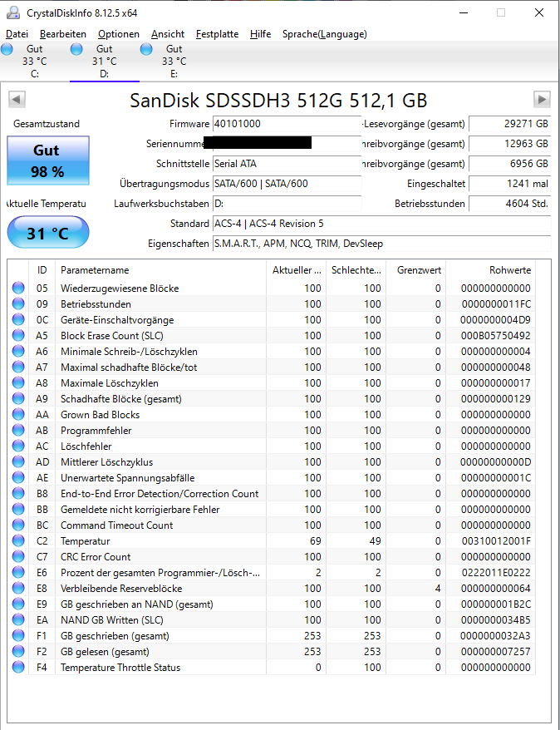This screenshot has width=560, height=730.
Task: Open the Ansicht menu
Action: 168,34
